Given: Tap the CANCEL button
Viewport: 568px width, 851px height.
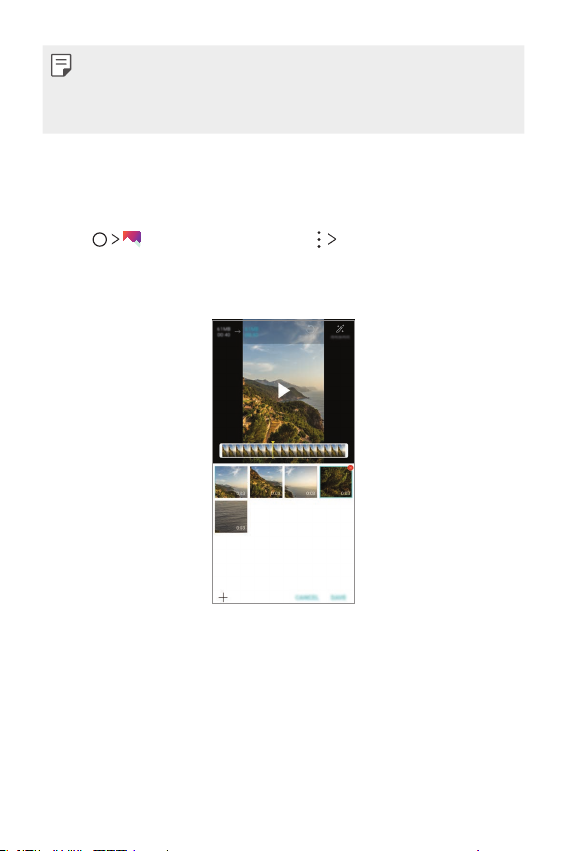Looking at the screenshot, I should coord(307,598).
